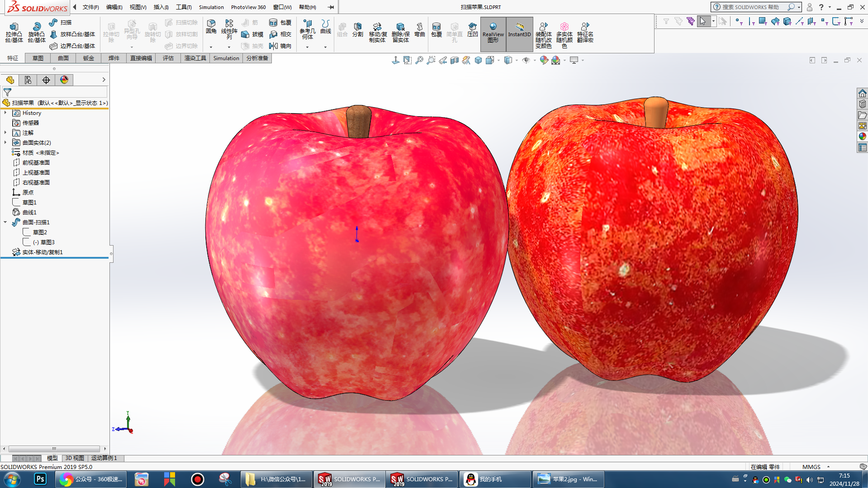868x488 pixels.
Task: Select the 旋转凸台/基体 revolve boss tool
Action: tap(37, 33)
